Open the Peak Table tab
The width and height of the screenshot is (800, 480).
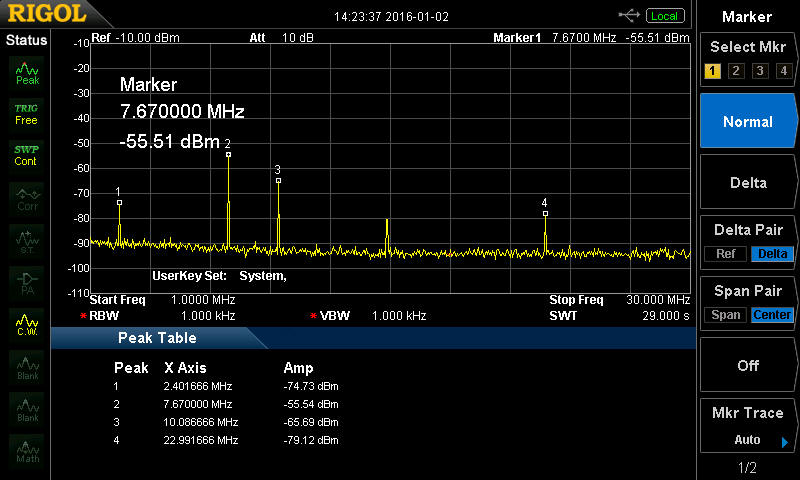158,338
